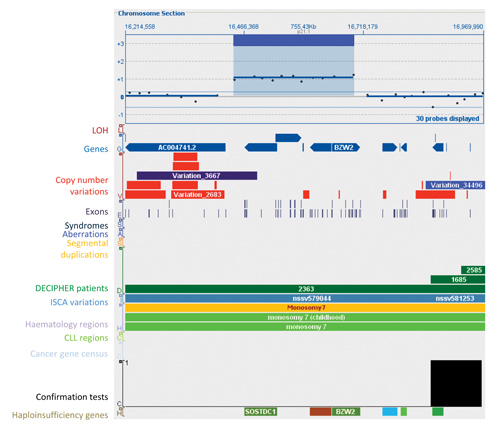Select the Variation_34496 blue bar
This screenshot has width=500, height=425.
coord(455,185)
